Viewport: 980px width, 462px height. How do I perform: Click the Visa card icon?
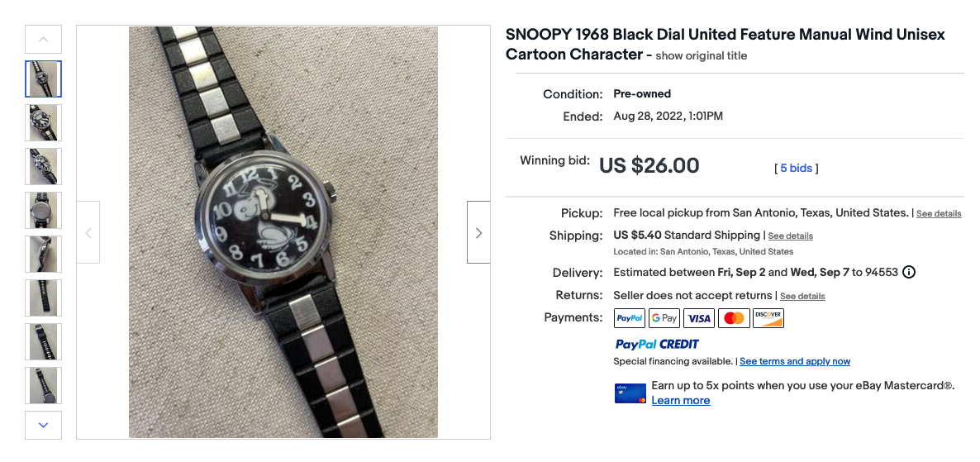(x=699, y=318)
